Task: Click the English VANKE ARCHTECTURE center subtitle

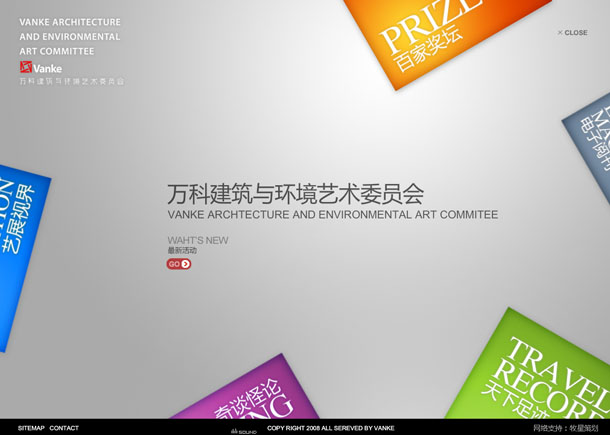Action: tap(332, 215)
